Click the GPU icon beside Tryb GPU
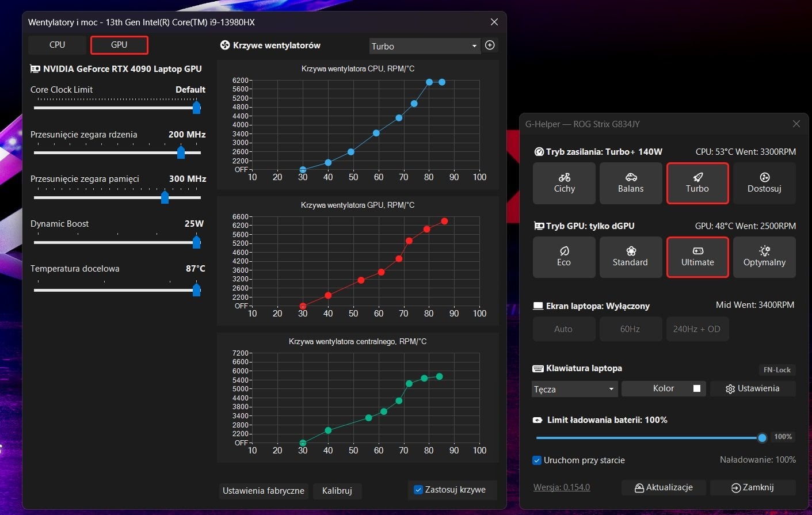This screenshot has height=515, width=812. click(539, 226)
